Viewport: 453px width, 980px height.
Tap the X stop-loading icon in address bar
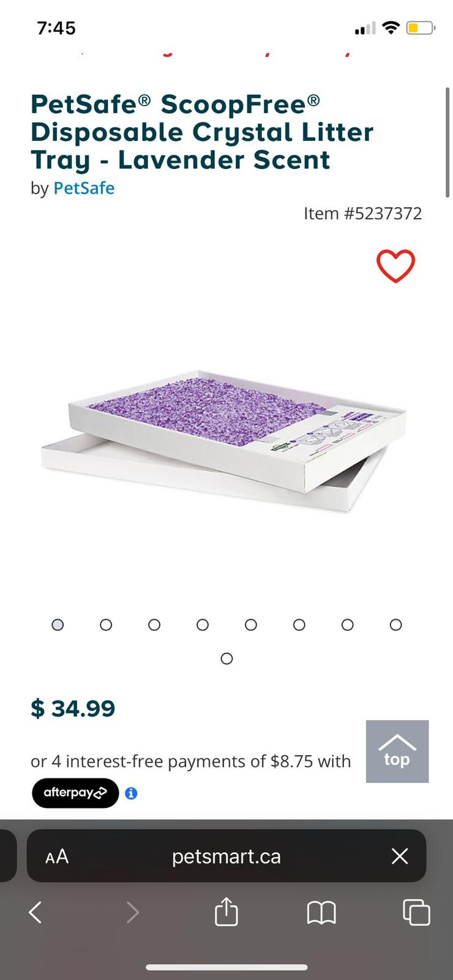[400, 856]
